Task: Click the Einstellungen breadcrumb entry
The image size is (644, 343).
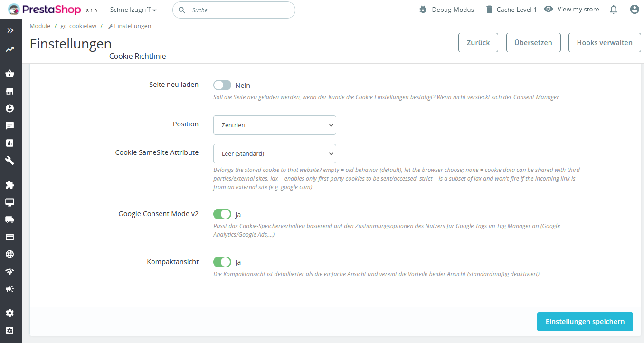Action: coord(130,26)
